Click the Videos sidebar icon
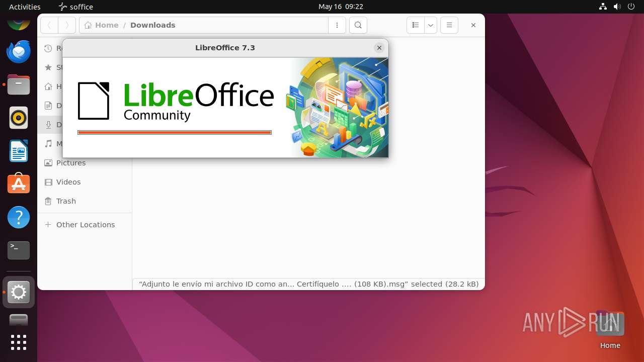Screen dimensions: 644x362 [48, 182]
